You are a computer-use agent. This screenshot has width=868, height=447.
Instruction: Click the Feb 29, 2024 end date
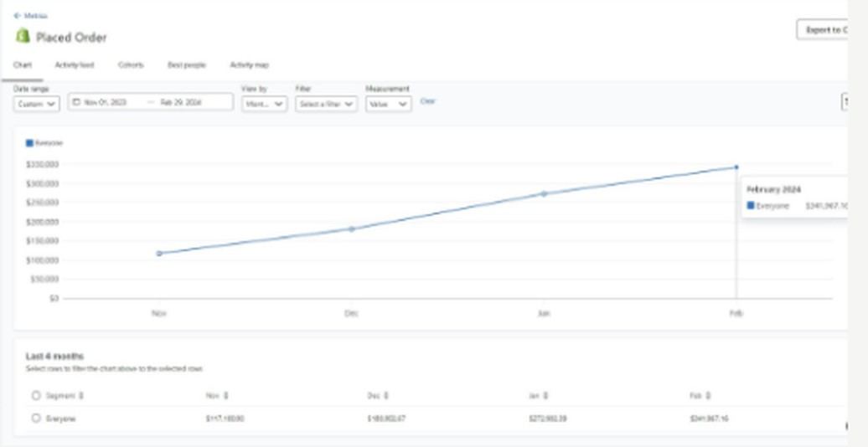tap(180, 102)
